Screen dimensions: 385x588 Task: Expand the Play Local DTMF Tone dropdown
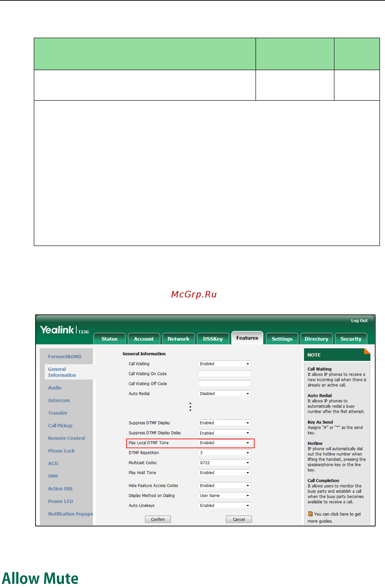coord(224,443)
